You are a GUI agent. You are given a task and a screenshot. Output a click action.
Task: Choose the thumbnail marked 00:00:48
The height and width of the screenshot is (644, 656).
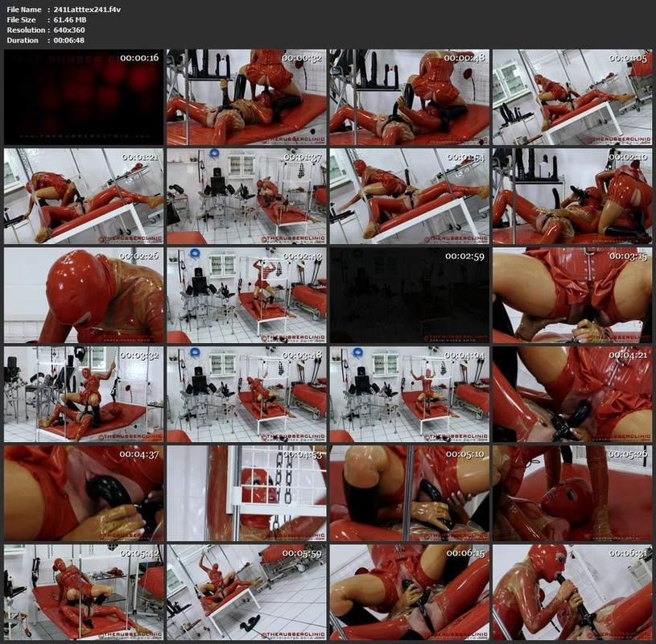410,97
